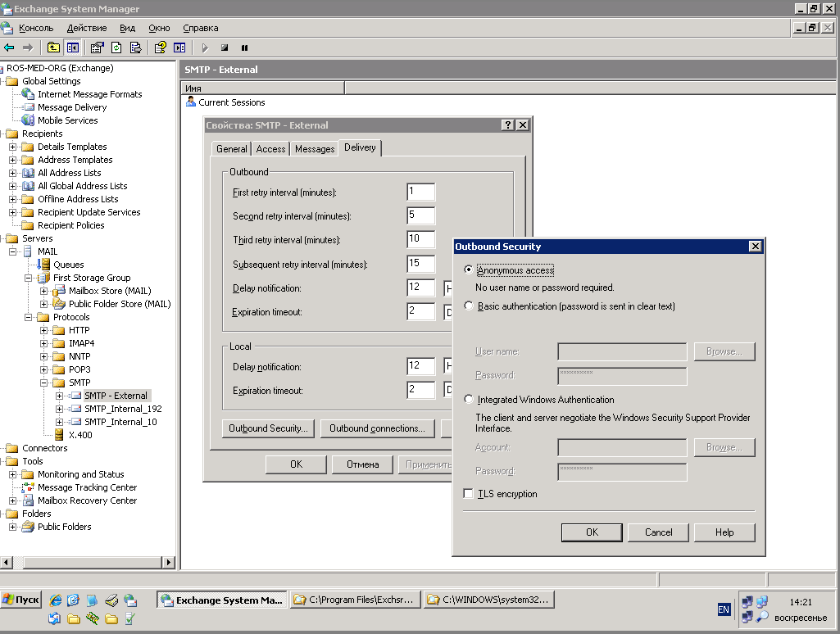Image resolution: width=840 pixels, height=634 pixels.
Task: Open the Справка menu
Action: [200, 28]
